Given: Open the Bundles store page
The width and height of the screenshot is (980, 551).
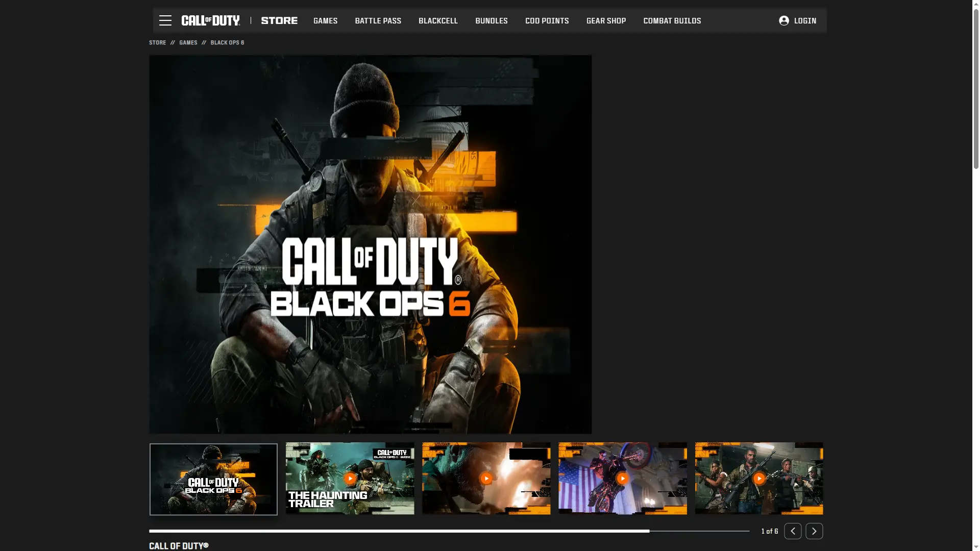Looking at the screenshot, I should point(491,21).
